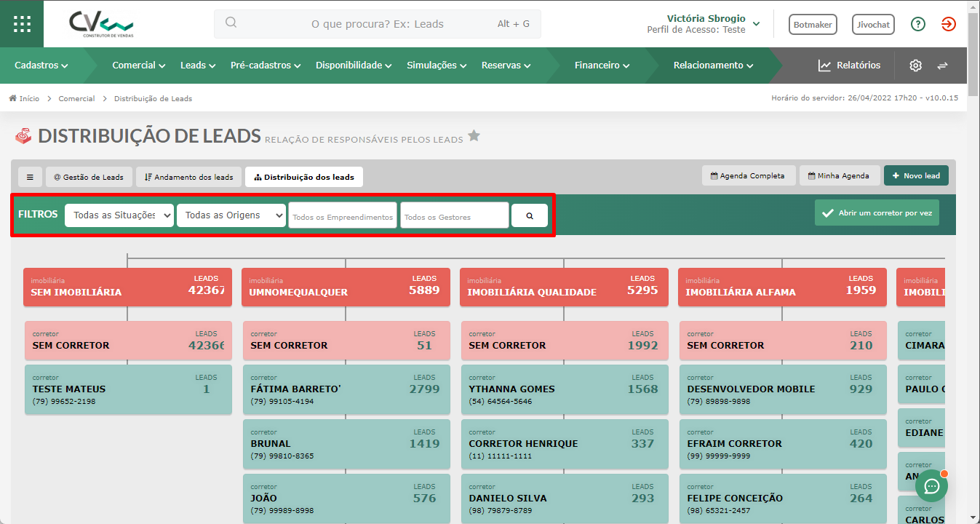Select the IMOBILIÁRIA ALFAMA card
980x524 pixels.
[782, 287]
